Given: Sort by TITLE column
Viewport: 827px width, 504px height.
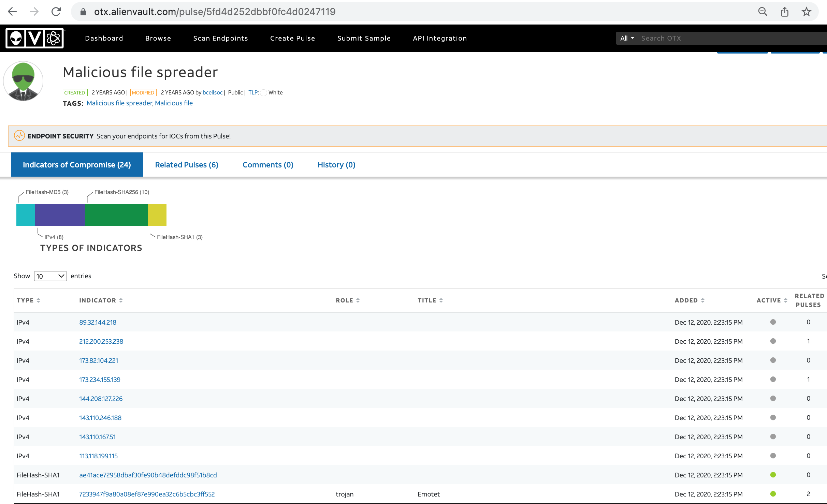Looking at the screenshot, I should [430, 300].
